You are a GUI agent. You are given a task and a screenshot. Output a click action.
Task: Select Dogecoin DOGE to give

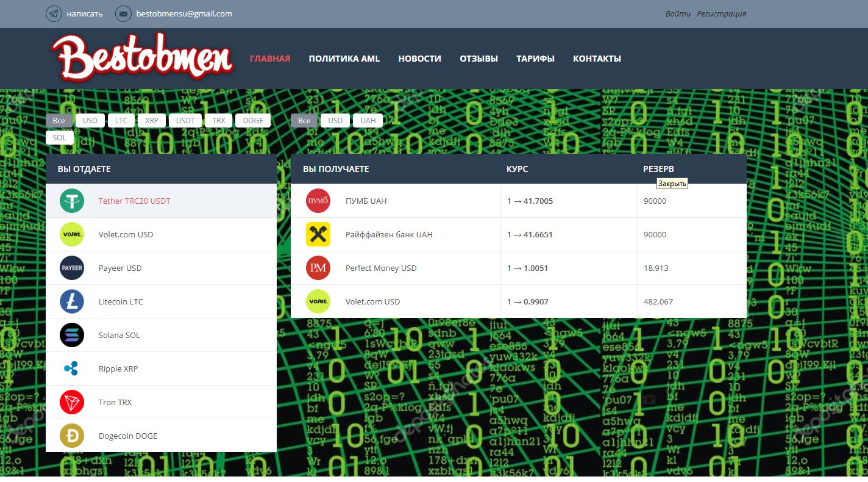tap(161, 436)
